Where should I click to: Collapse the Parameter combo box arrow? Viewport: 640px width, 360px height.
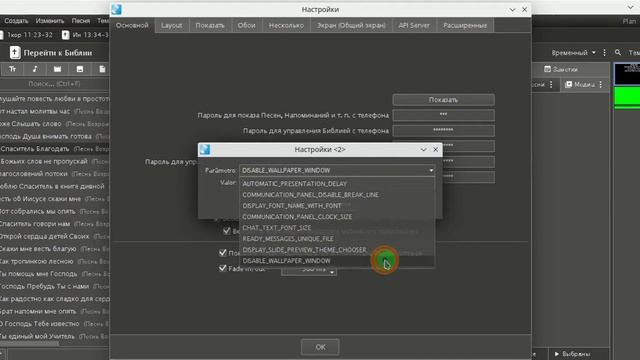[431, 170]
